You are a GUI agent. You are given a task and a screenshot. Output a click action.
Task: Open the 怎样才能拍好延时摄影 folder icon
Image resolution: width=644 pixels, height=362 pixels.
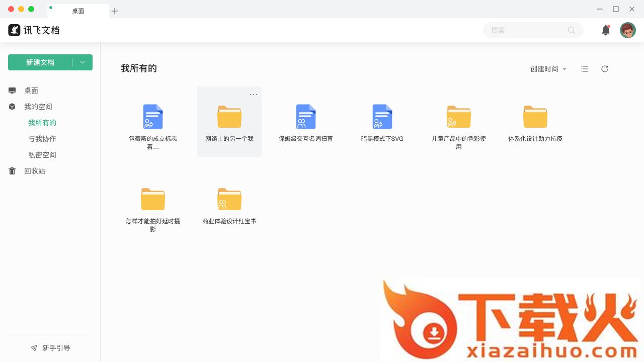[x=153, y=199]
